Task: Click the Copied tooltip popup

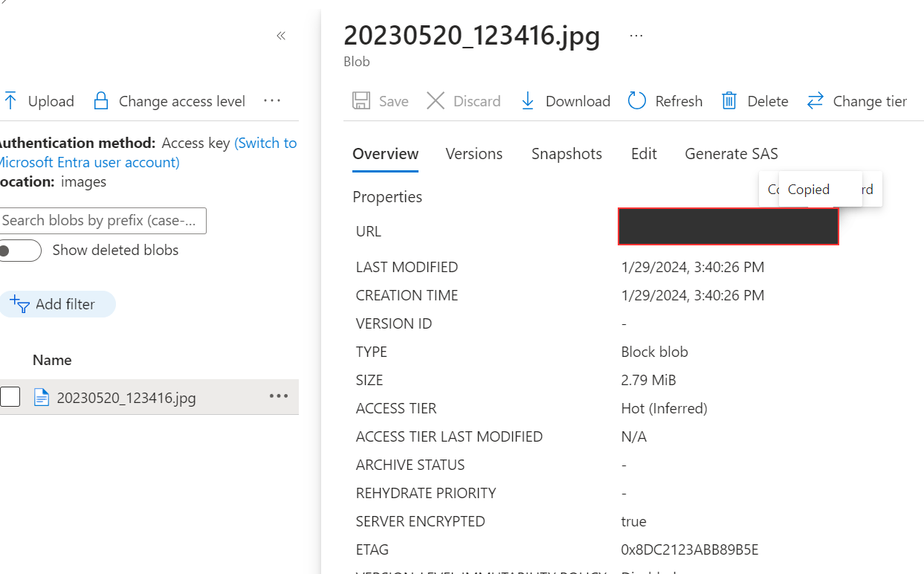Action: pos(821,189)
